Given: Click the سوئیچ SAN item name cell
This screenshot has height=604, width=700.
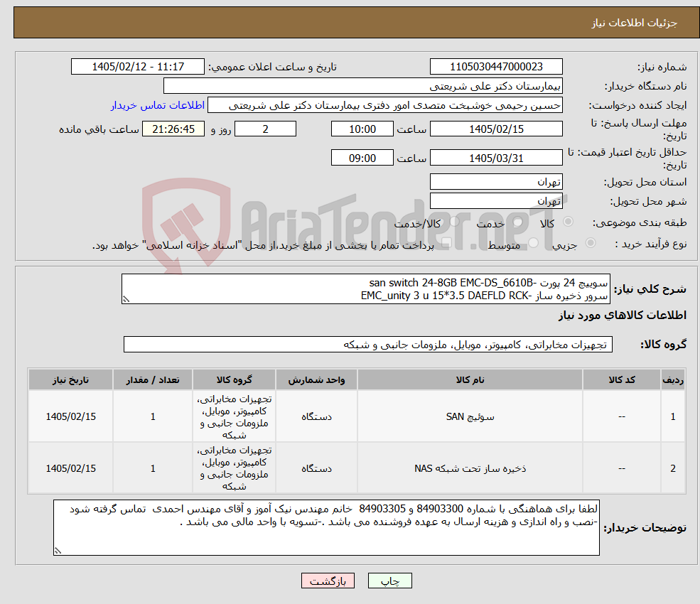Looking at the screenshot, I should (470, 416).
